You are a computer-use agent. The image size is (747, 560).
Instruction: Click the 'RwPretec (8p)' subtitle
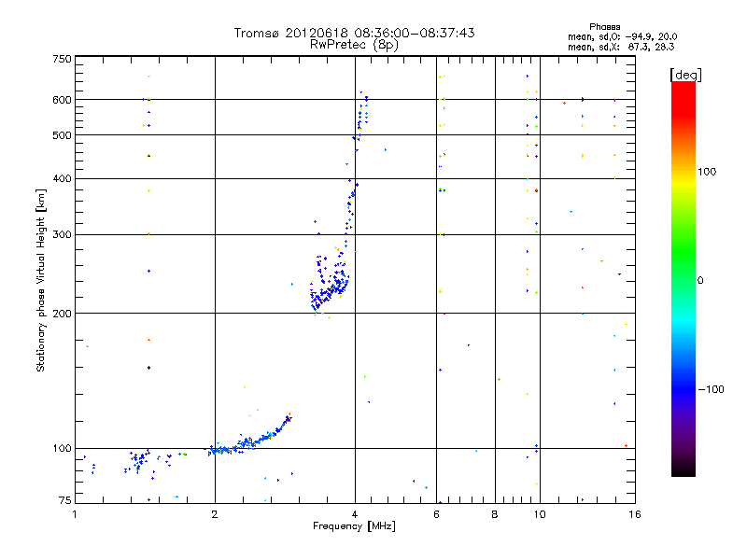click(x=354, y=45)
